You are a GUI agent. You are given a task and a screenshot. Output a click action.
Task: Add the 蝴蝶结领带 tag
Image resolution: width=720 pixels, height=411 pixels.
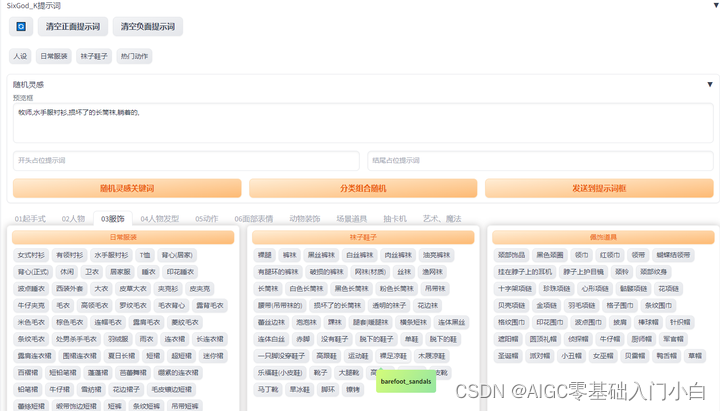click(x=673, y=255)
